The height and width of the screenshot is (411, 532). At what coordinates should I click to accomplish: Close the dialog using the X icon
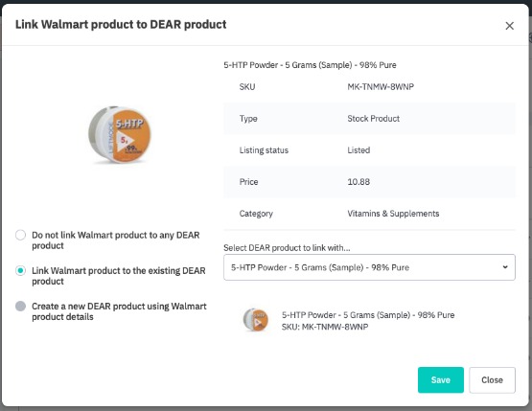point(509,26)
